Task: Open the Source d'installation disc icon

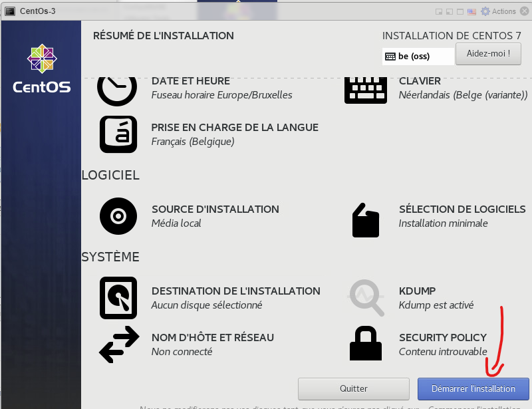Action: pyautogui.click(x=118, y=216)
